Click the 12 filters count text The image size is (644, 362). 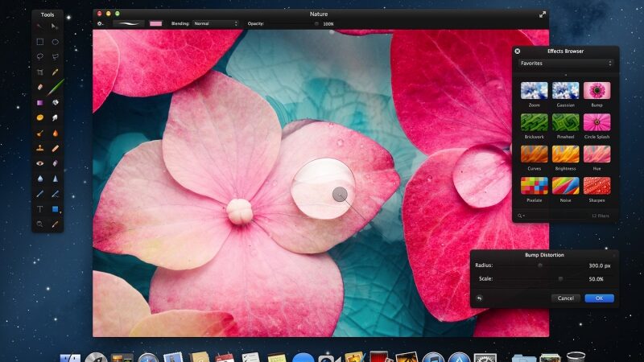pos(600,216)
